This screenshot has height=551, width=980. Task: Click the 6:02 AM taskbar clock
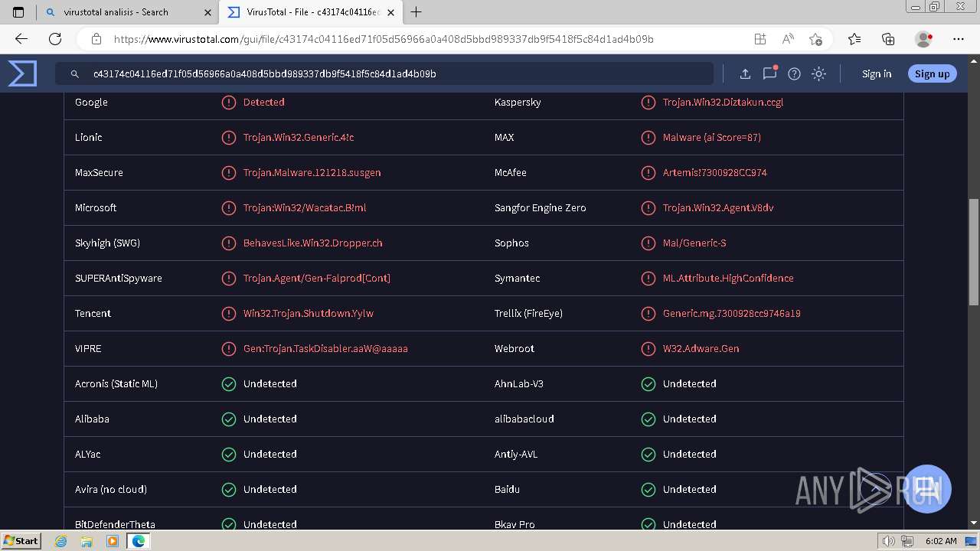pos(941,541)
